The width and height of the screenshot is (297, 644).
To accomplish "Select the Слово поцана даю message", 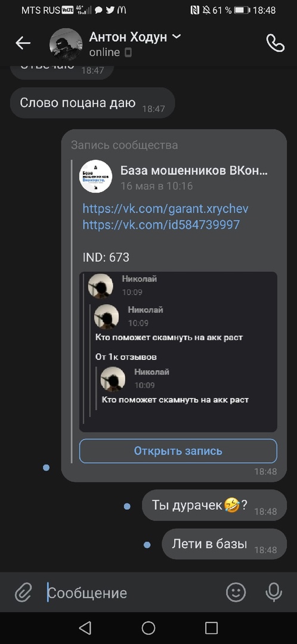I will coord(92,103).
